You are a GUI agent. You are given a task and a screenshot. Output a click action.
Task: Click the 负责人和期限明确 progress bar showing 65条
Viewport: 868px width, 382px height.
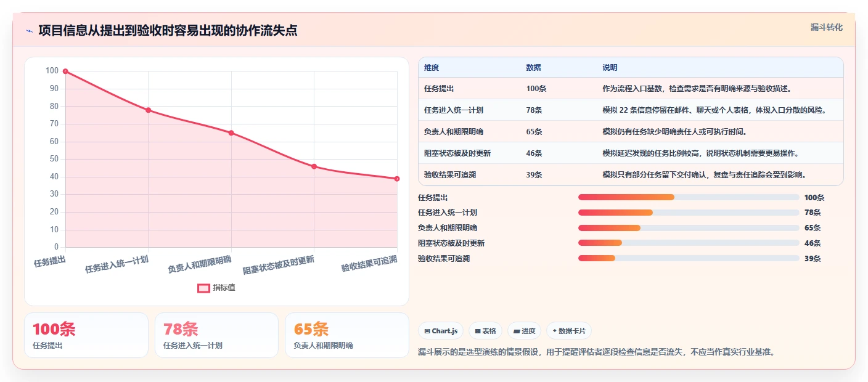pyautogui.click(x=689, y=228)
